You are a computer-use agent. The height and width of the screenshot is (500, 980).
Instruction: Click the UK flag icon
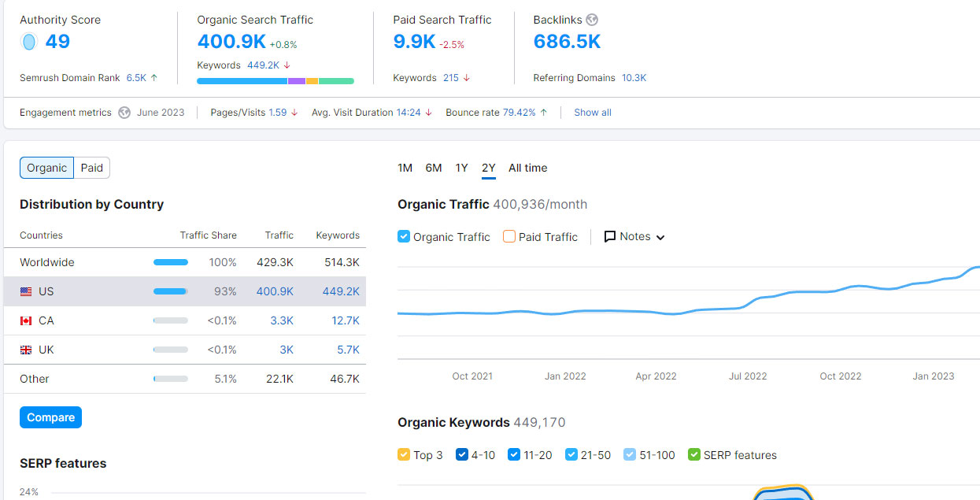[26, 350]
